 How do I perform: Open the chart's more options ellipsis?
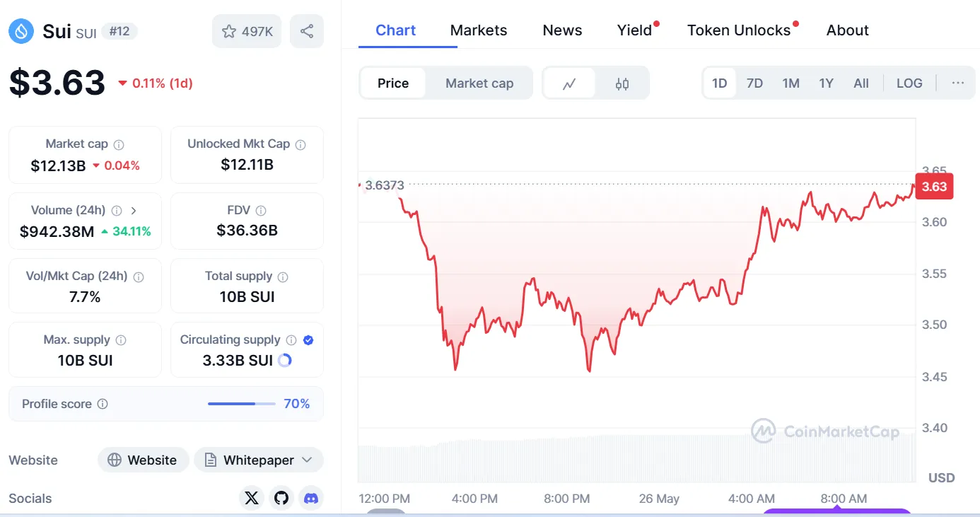coord(958,83)
